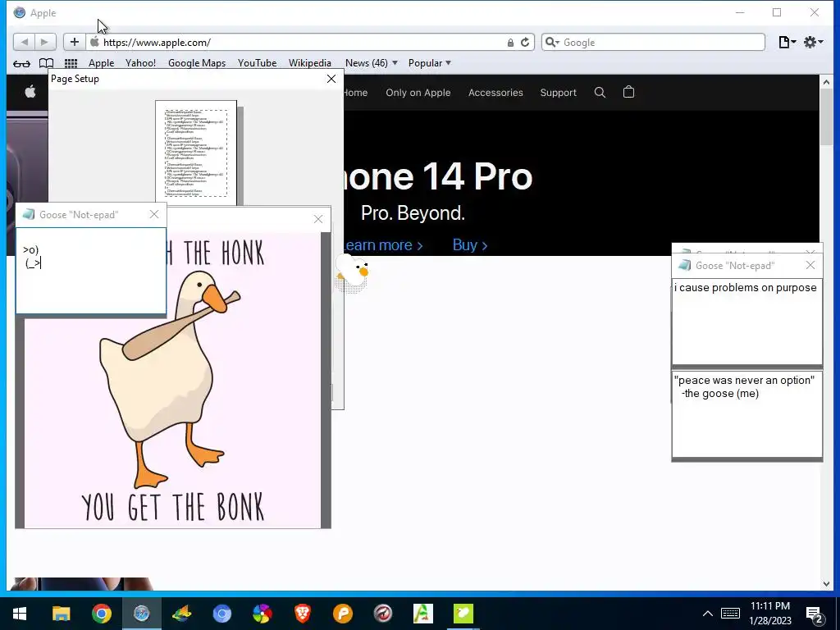Image resolution: width=840 pixels, height=630 pixels.
Task: Switch to the Safari taskbar icon
Action: click(141, 614)
